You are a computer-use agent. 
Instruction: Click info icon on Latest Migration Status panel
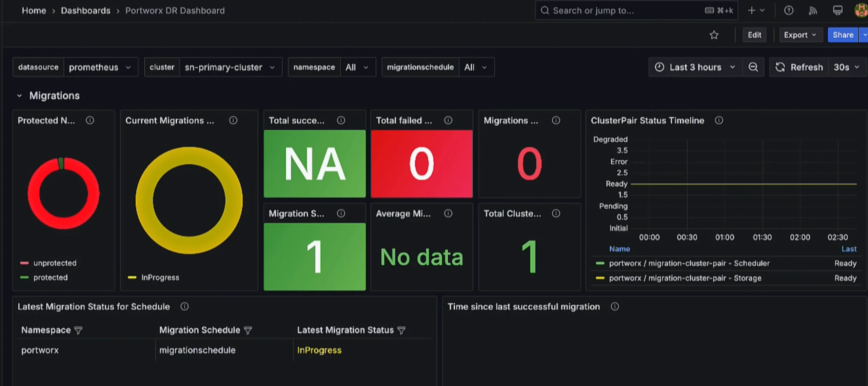(x=184, y=306)
